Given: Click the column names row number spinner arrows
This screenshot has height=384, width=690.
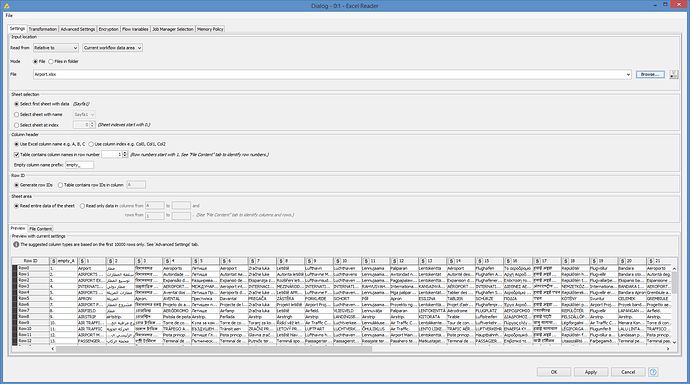Looking at the screenshot, I should click(125, 154).
